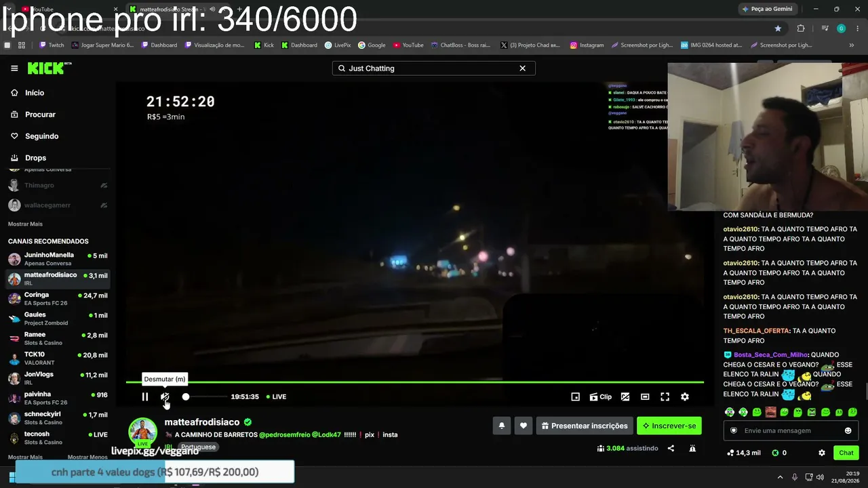Report stream using the flag icon
Screen dimensions: 868x488
coord(692,449)
